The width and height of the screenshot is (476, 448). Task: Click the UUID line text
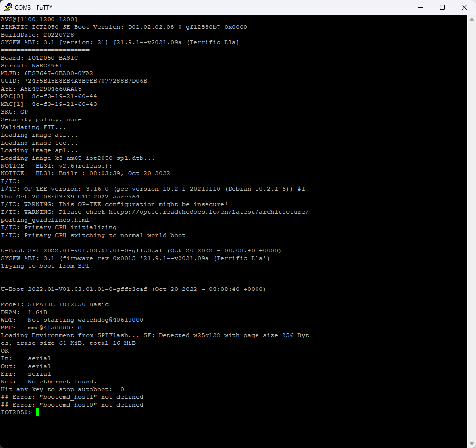(74, 81)
